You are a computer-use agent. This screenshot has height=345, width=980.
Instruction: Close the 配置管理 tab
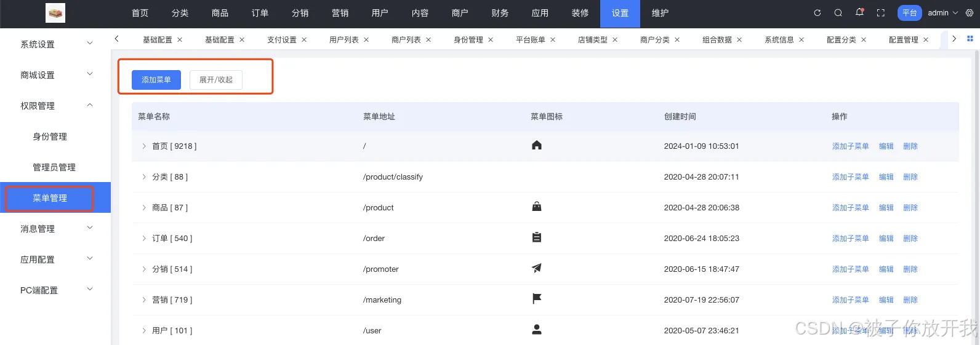pos(926,40)
